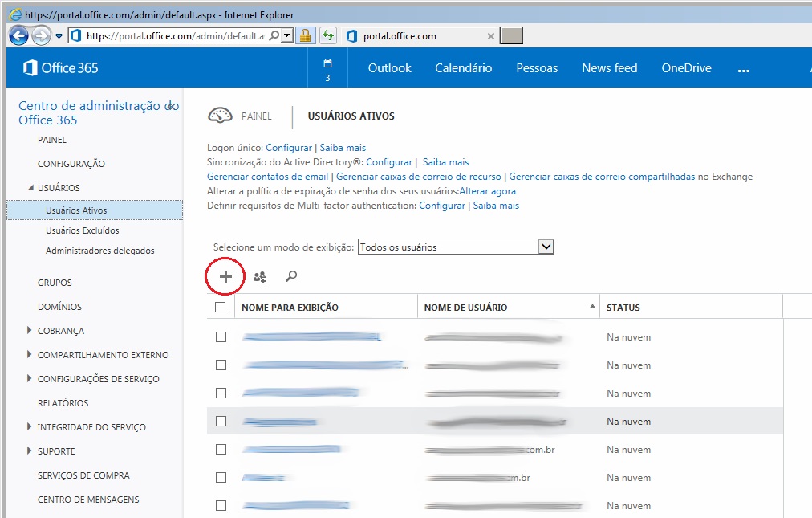
Task: Click the security lock icon in address bar
Action: (306, 35)
